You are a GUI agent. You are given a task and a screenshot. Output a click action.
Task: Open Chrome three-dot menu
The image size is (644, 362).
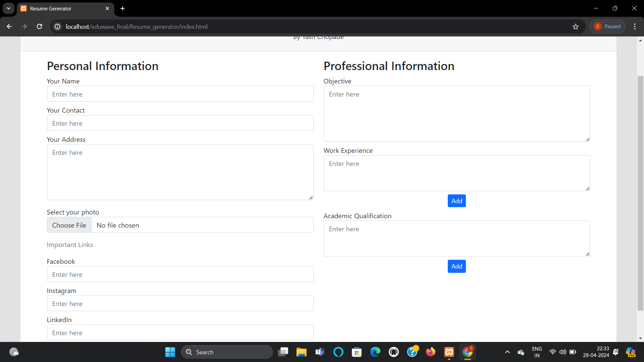[635, 26]
